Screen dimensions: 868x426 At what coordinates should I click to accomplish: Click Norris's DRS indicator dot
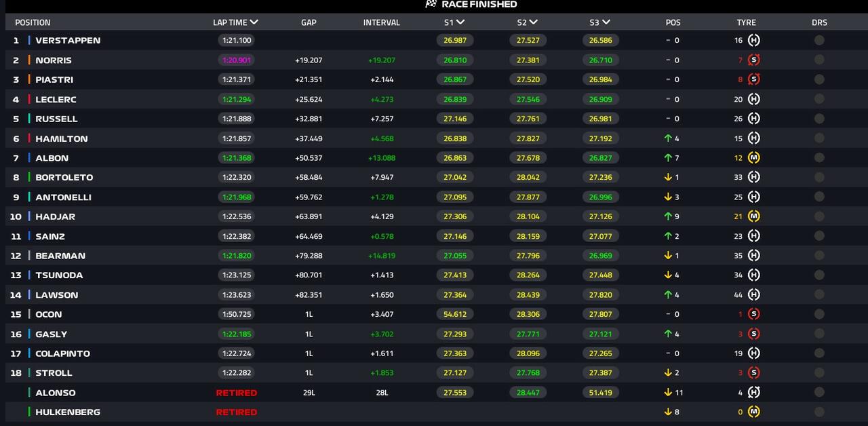(x=819, y=60)
